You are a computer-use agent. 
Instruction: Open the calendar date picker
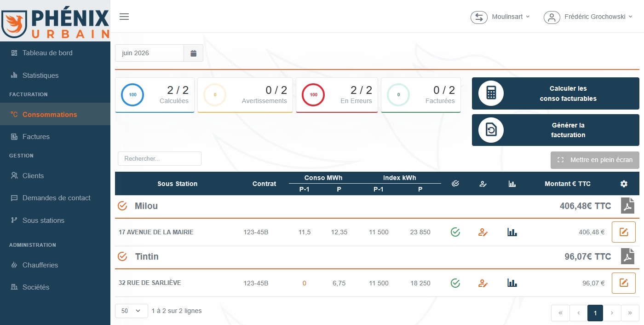pos(194,53)
